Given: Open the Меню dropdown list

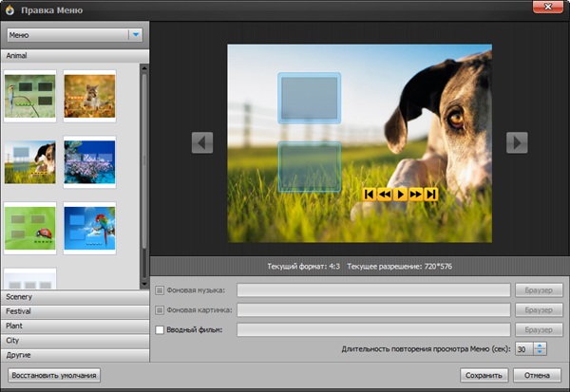Looking at the screenshot, I should click(136, 35).
